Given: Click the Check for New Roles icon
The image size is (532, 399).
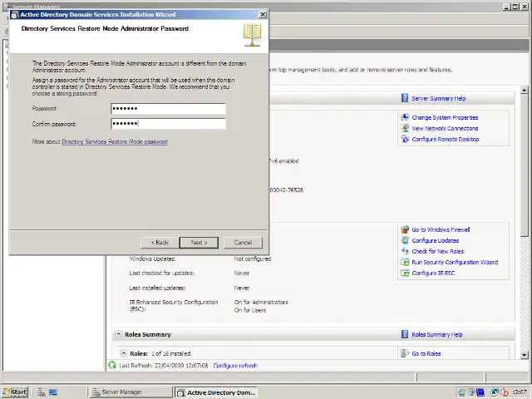Looking at the screenshot, I should point(405,251).
